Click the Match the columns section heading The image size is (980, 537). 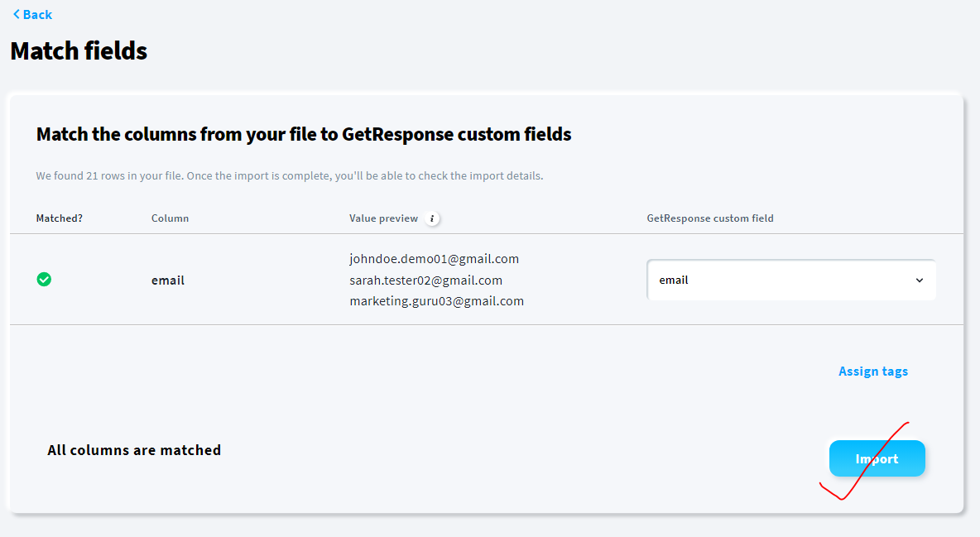pyautogui.click(x=304, y=134)
